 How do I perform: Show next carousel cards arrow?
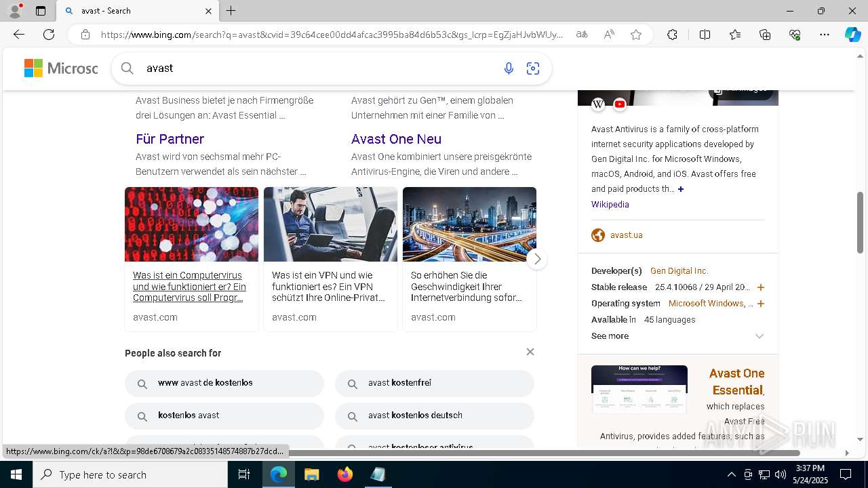tap(536, 259)
